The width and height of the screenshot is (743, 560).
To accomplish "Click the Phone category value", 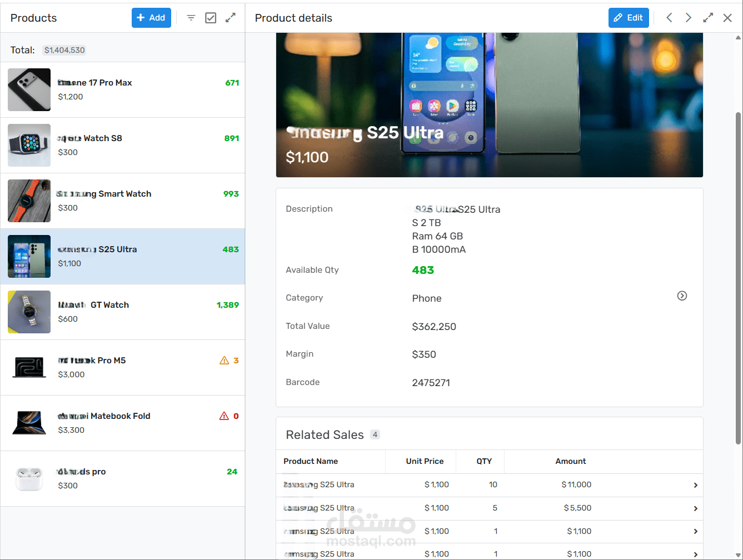I will (427, 298).
